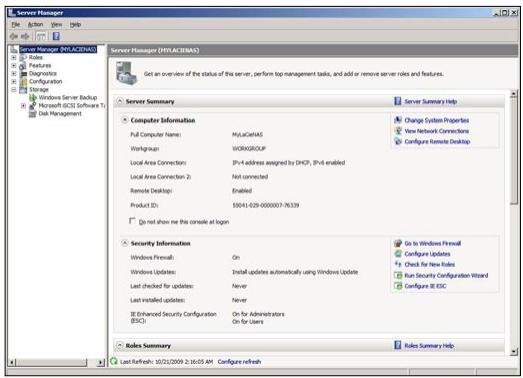This screenshot has height=378, width=523.
Task: Expand the Configuration tree node
Action: point(14,81)
